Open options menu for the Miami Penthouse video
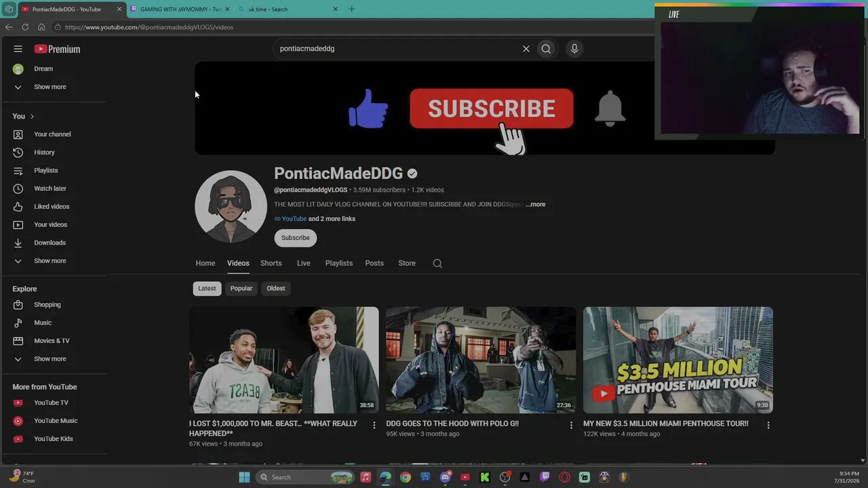This screenshot has width=868, height=488. point(768,425)
